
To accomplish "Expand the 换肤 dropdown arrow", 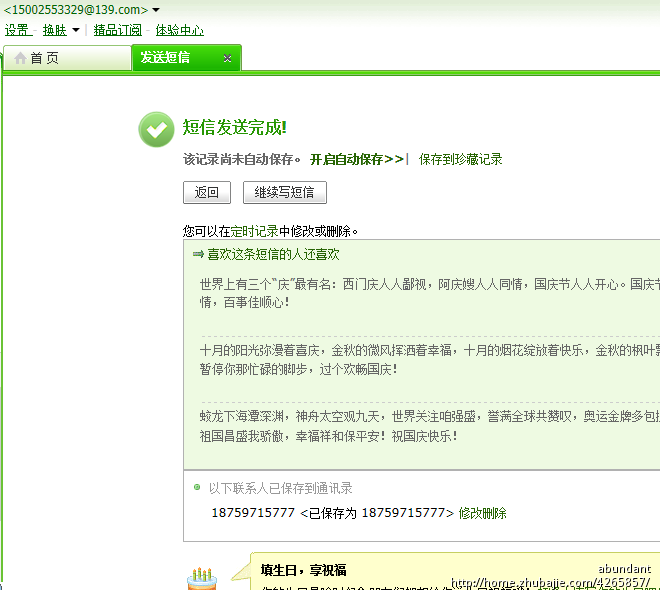I will click(76, 30).
